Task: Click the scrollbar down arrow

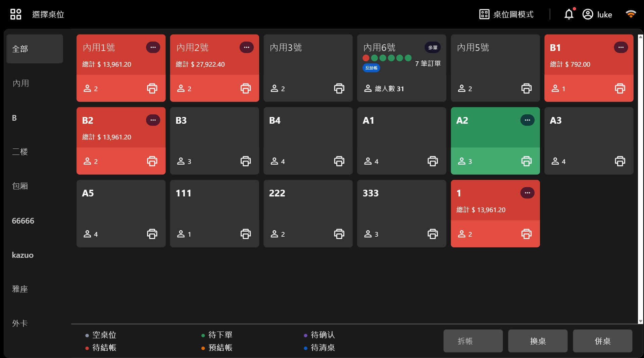Action: click(641, 321)
